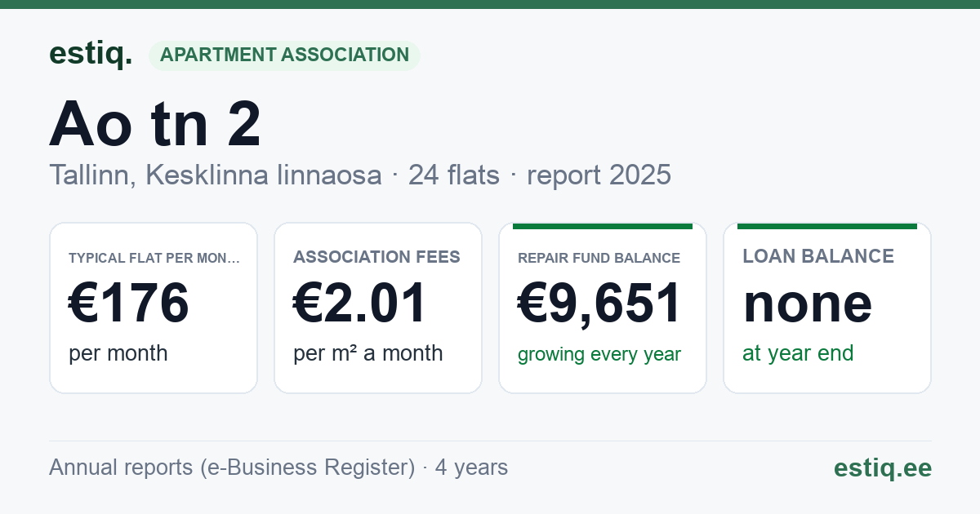Viewport: 980px width, 514px height.
Task: Open the Typical flat per month card
Action: [x=154, y=308]
